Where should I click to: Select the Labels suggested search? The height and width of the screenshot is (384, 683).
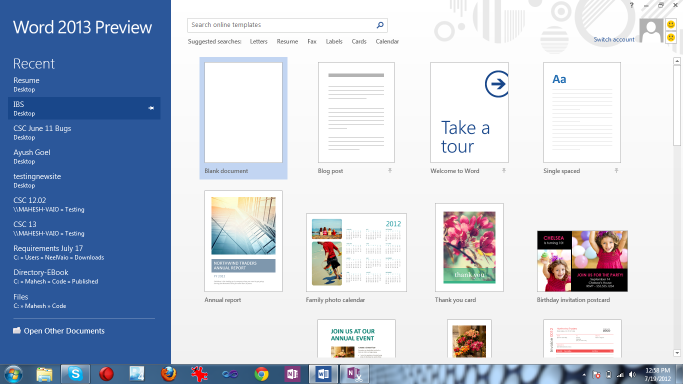point(334,42)
